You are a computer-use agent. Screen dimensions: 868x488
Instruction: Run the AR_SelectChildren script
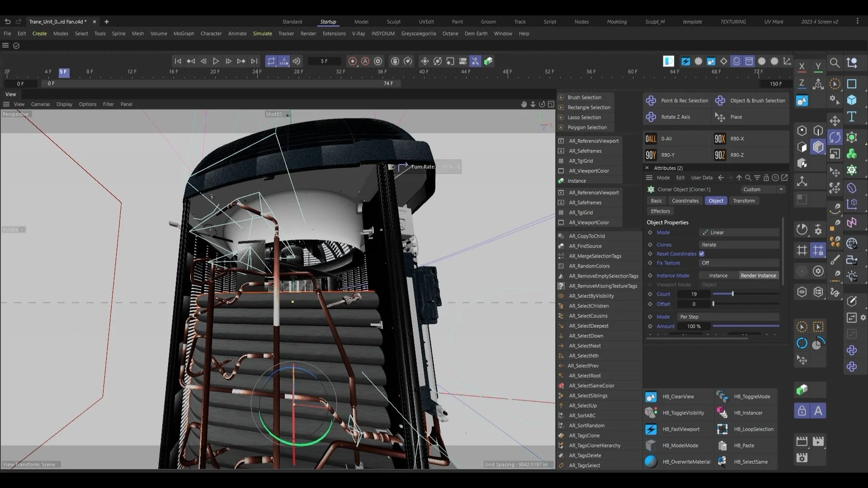(589, 306)
